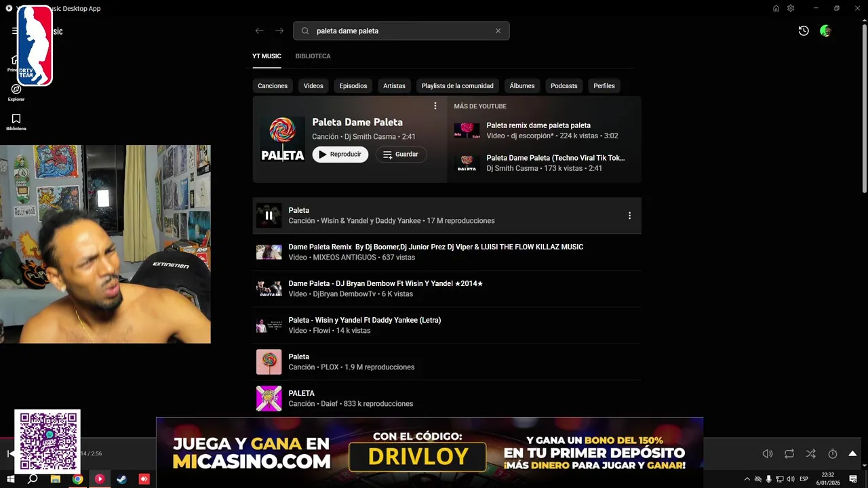Open more options for Paleta Dame Paleta card
The image size is (868, 488).
click(x=435, y=106)
